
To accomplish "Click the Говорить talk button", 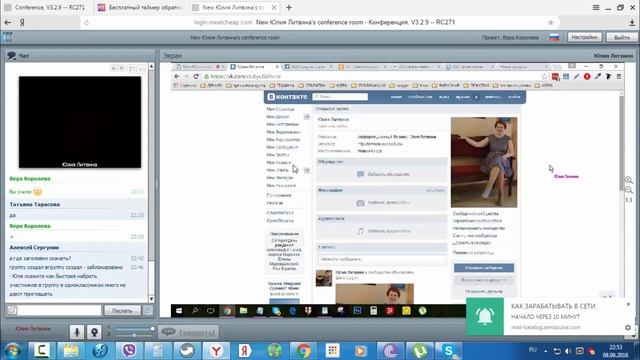I will (x=189, y=333).
